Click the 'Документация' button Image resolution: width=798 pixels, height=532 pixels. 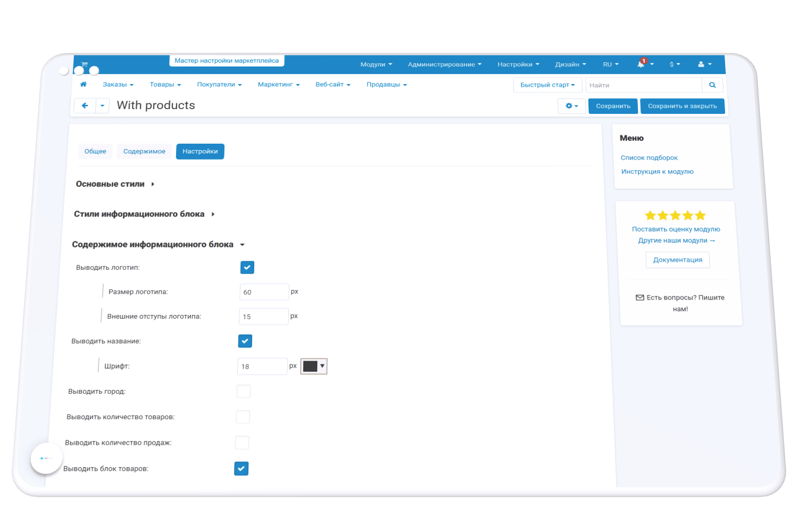[x=678, y=260]
